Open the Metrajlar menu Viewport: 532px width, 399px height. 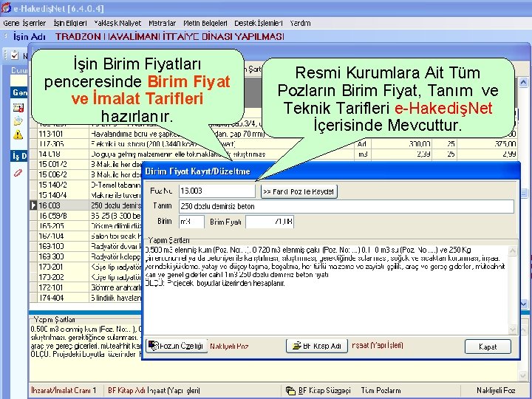click(x=162, y=23)
